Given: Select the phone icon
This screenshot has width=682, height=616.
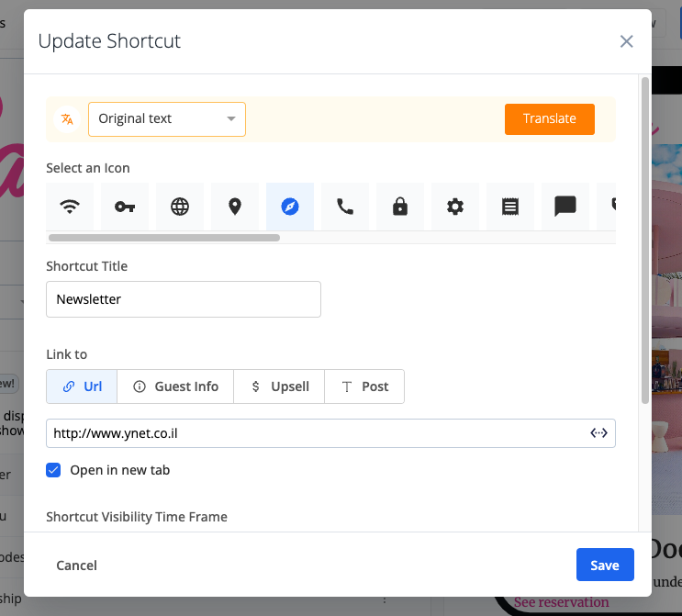Looking at the screenshot, I should 345,207.
